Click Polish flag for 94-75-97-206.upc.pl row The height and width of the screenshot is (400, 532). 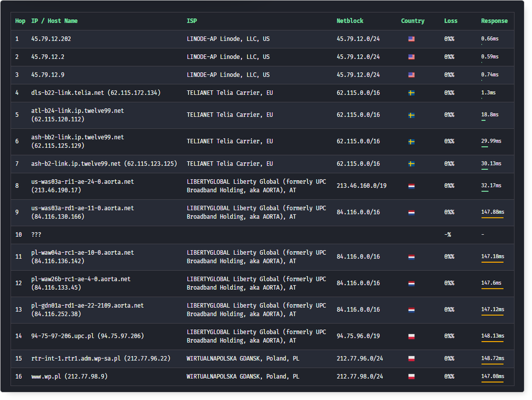[x=411, y=337]
